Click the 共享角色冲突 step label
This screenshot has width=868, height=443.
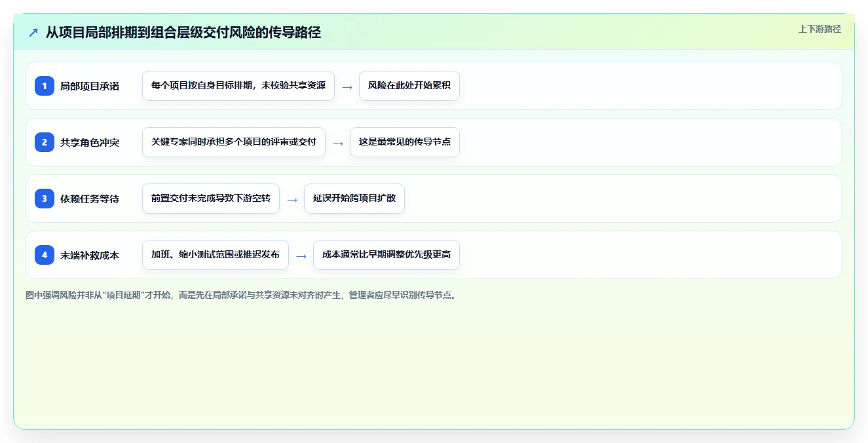click(90, 142)
